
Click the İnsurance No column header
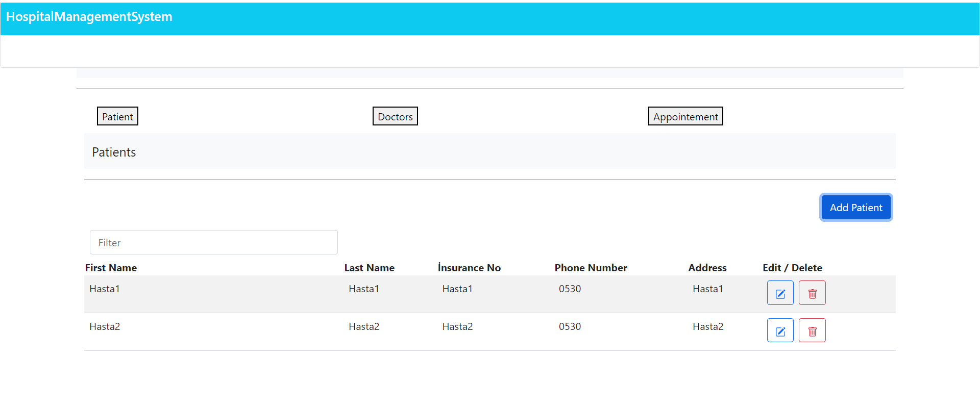[469, 268]
